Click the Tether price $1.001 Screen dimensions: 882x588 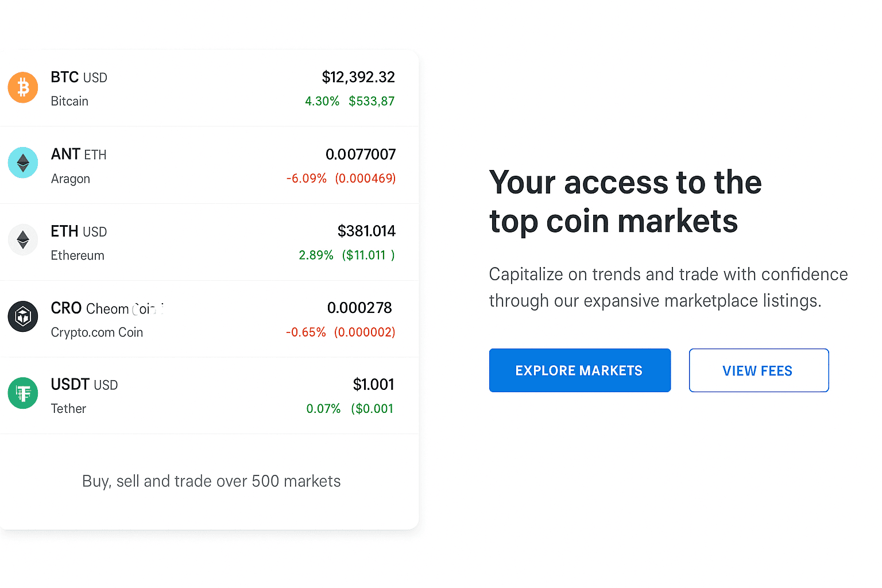pos(373,385)
